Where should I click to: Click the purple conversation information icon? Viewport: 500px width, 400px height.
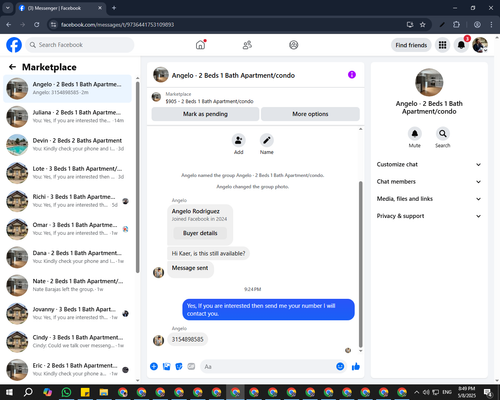click(352, 75)
